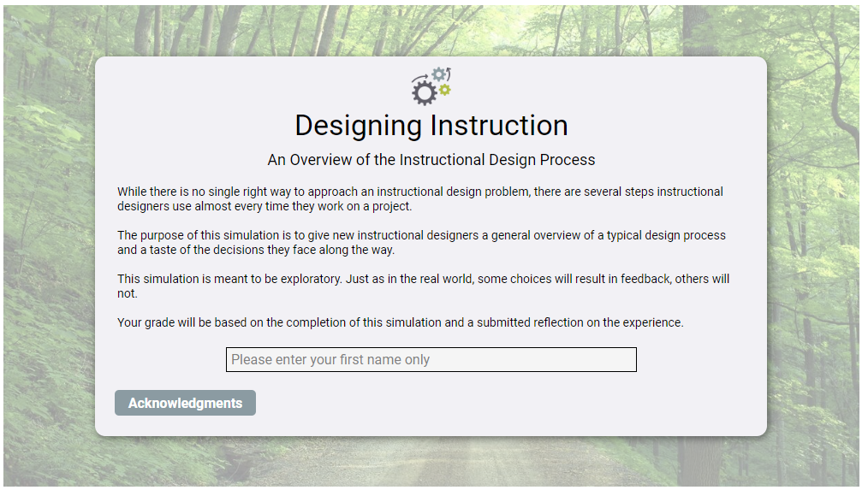This screenshot has height=496, width=868.
Task: Click the small green gear in the logo
Action: [445, 90]
